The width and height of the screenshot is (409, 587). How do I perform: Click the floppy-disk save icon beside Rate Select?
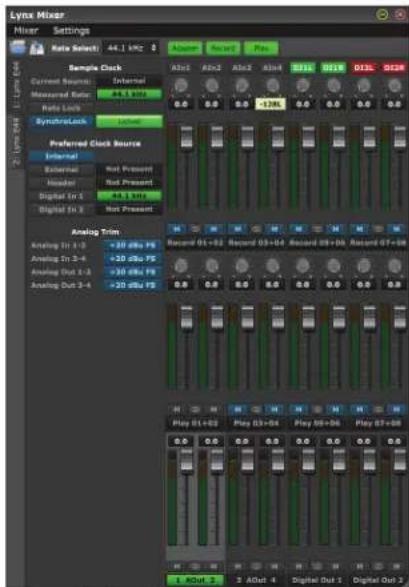pyautogui.click(x=37, y=48)
